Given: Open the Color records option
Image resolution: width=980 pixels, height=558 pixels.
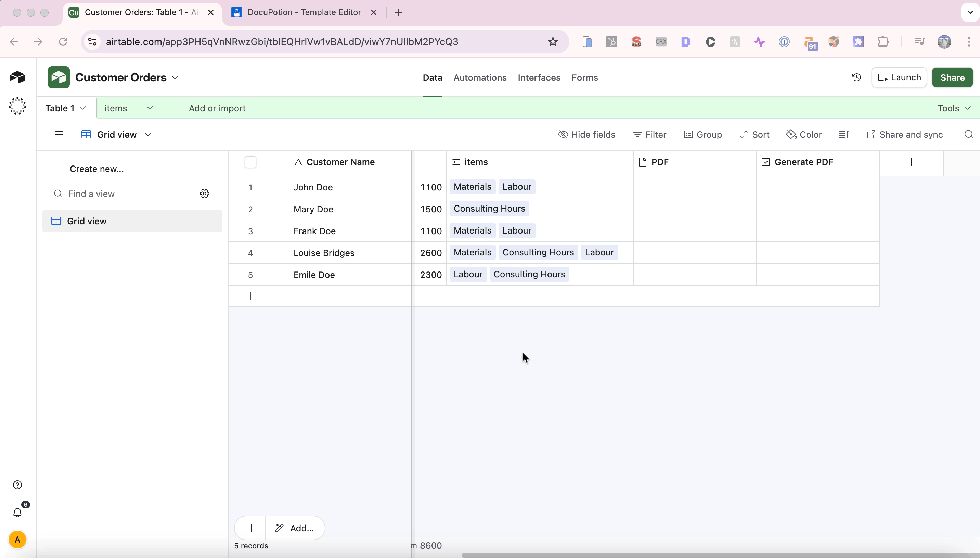Looking at the screenshot, I should point(804,134).
